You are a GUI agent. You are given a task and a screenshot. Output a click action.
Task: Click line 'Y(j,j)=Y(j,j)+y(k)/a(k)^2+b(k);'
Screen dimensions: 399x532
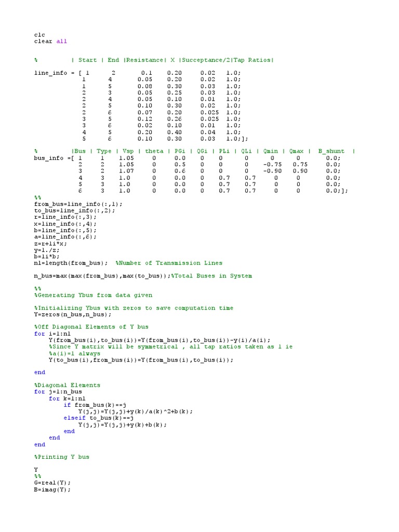pyautogui.click(x=136, y=411)
